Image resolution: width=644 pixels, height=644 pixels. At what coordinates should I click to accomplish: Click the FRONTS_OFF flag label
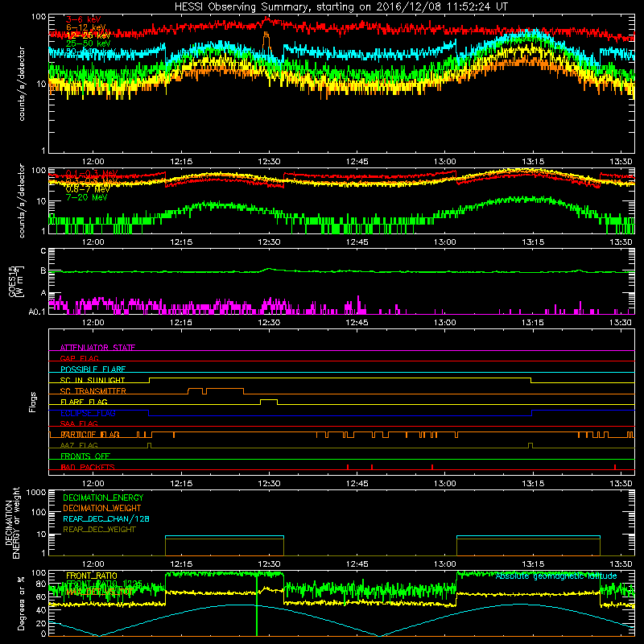pyautogui.click(x=85, y=456)
